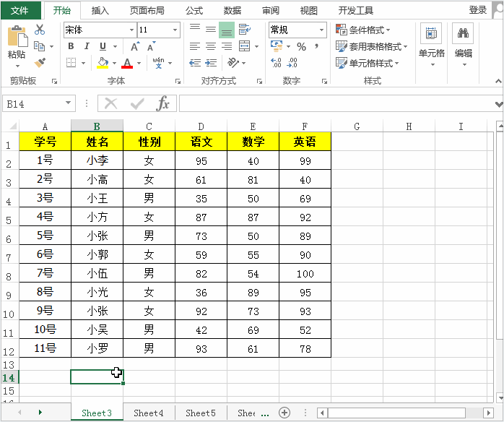This screenshot has width=504, height=422.
Task: Click Increase Decimal button
Action: click(x=276, y=62)
